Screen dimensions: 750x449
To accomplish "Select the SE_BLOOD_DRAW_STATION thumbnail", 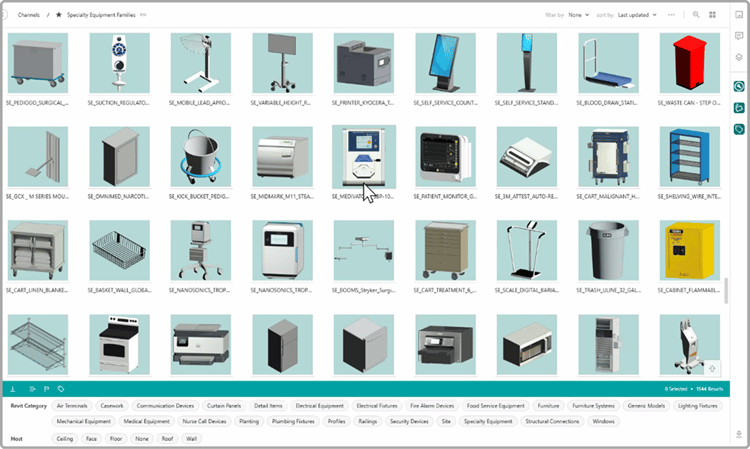I will [608, 63].
